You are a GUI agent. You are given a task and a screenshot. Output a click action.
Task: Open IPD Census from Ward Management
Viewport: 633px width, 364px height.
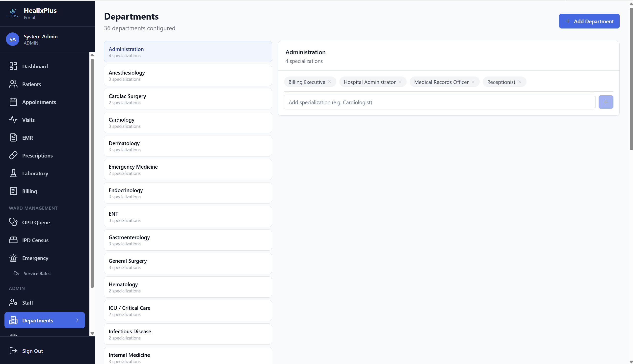(x=13, y=240)
